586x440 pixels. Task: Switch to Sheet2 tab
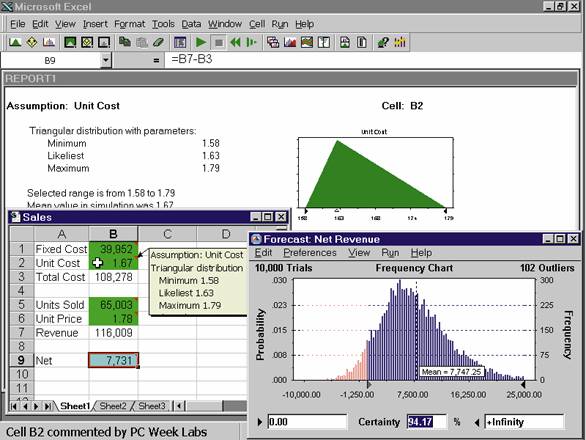[x=113, y=406]
